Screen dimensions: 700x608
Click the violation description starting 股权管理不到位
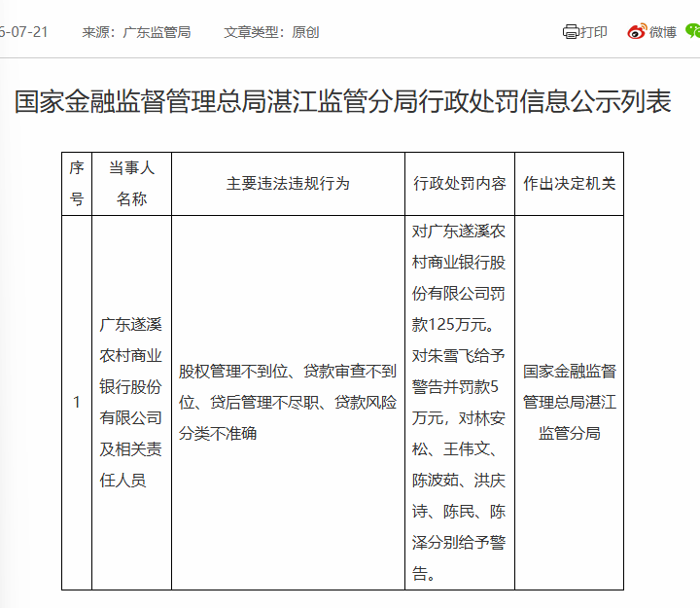point(288,403)
